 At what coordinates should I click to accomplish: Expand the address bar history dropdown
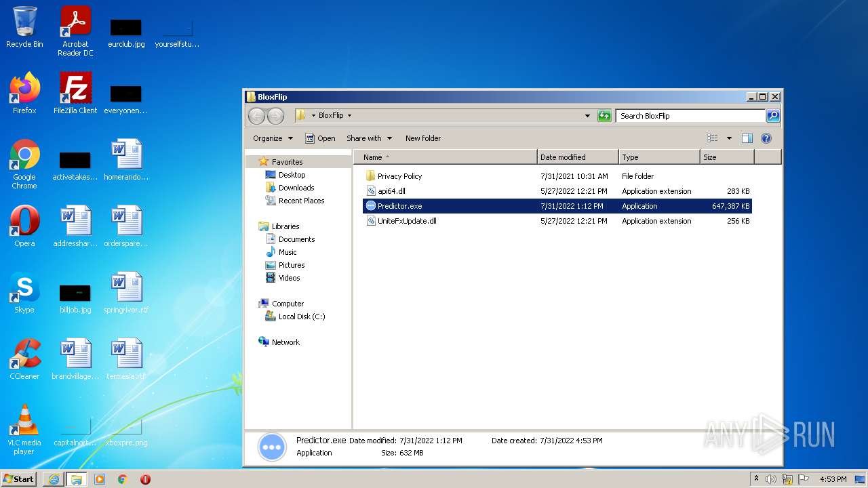pyautogui.click(x=587, y=116)
